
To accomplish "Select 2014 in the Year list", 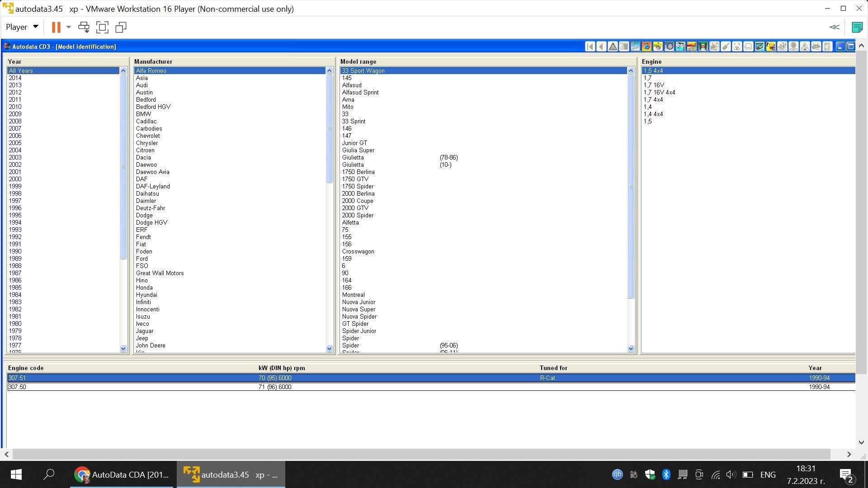I will click(x=15, y=78).
